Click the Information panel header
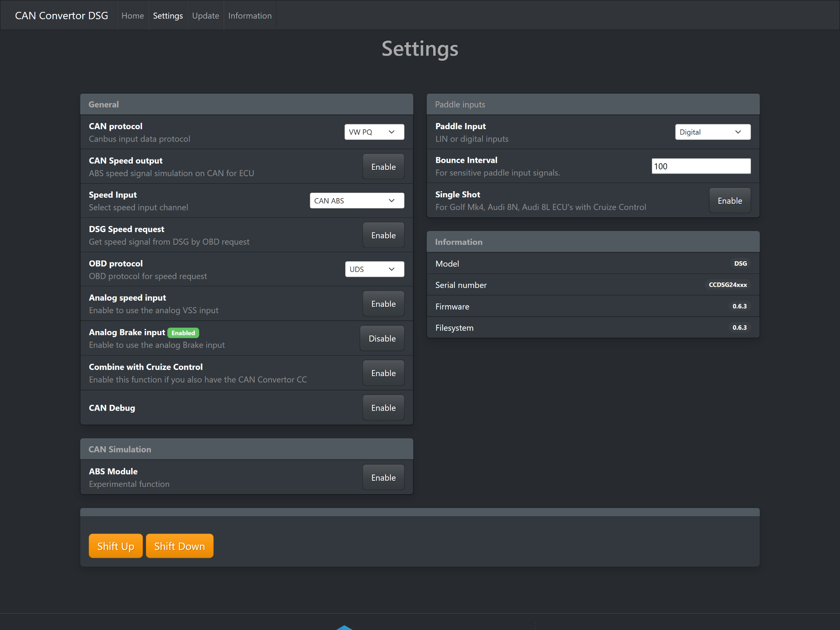The height and width of the screenshot is (630, 840). tap(593, 242)
